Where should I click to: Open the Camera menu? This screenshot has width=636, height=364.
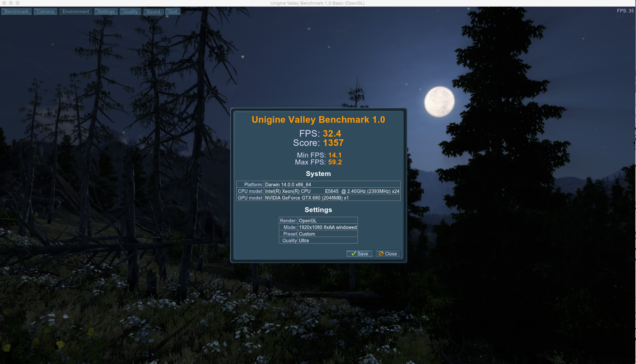click(x=45, y=12)
